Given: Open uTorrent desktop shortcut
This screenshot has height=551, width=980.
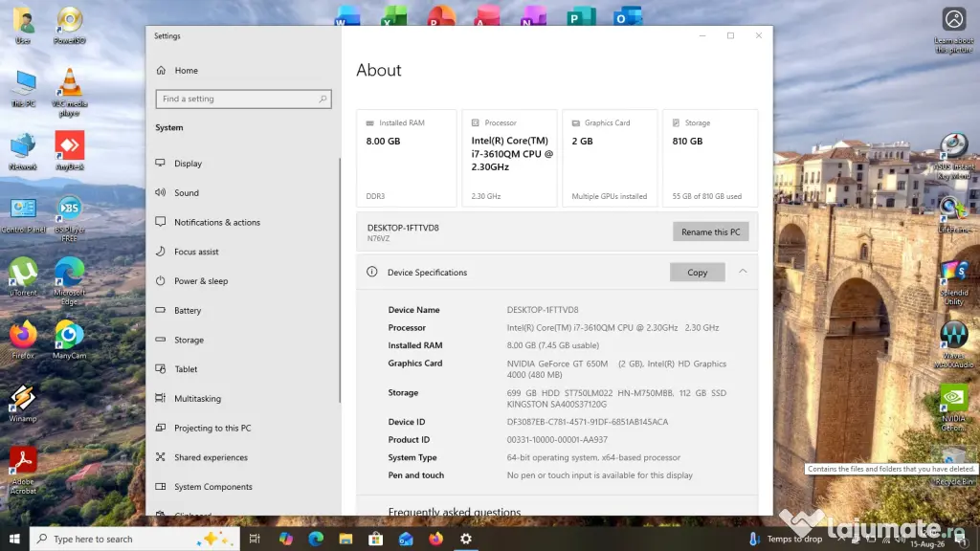Looking at the screenshot, I should pyautogui.click(x=23, y=276).
